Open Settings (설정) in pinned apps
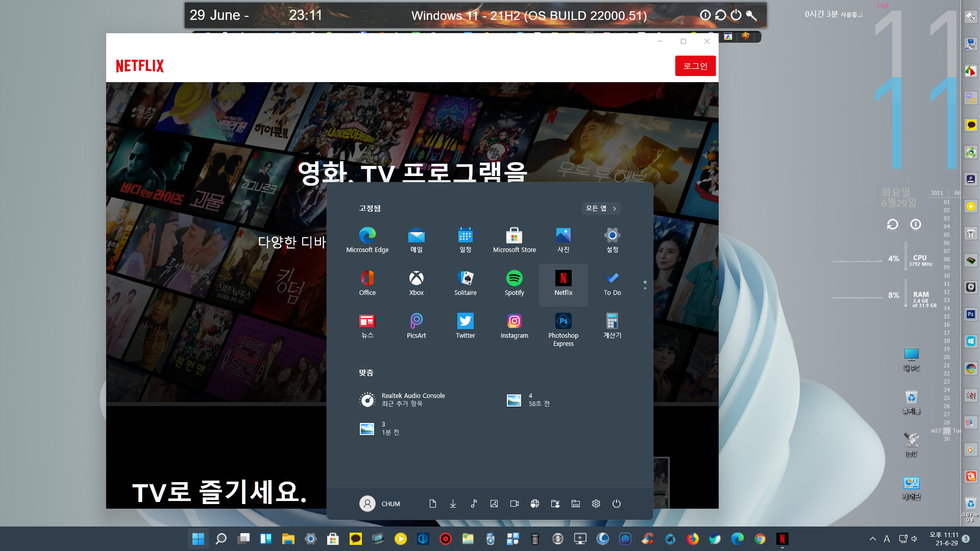The height and width of the screenshot is (551, 980). tap(612, 240)
